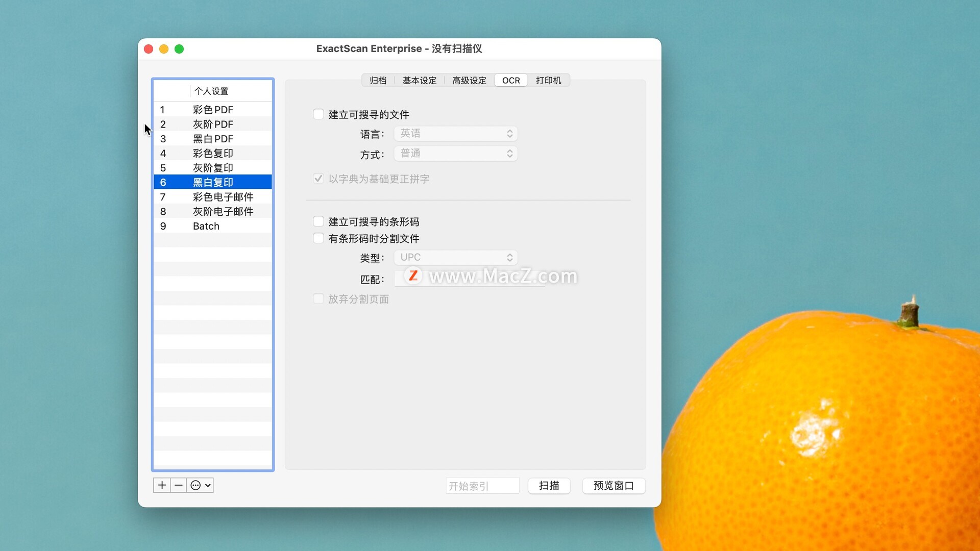Select profile 灰阶复印
980x551 pixels.
[x=213, y=168]
